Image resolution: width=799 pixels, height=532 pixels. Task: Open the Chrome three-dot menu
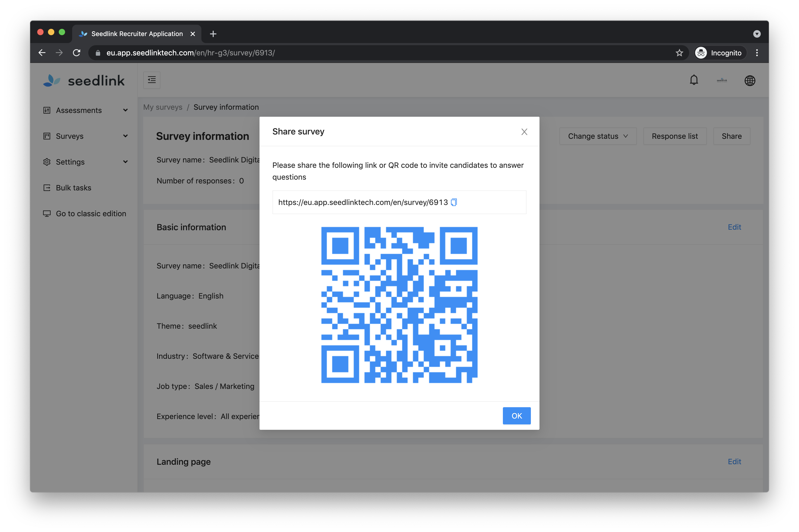756,53
